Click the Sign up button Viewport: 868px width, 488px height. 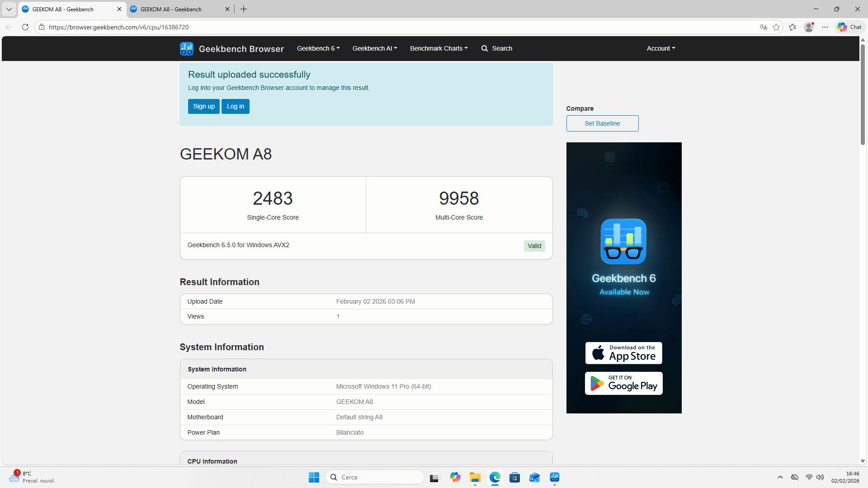(204, 106)
